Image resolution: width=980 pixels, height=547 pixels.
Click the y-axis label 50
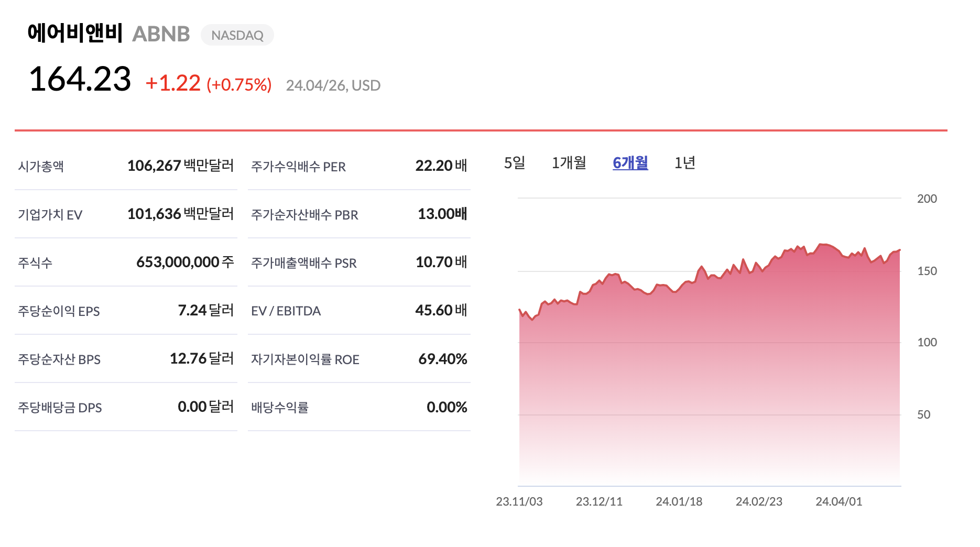pyautogui.click(x=923, y=414)
